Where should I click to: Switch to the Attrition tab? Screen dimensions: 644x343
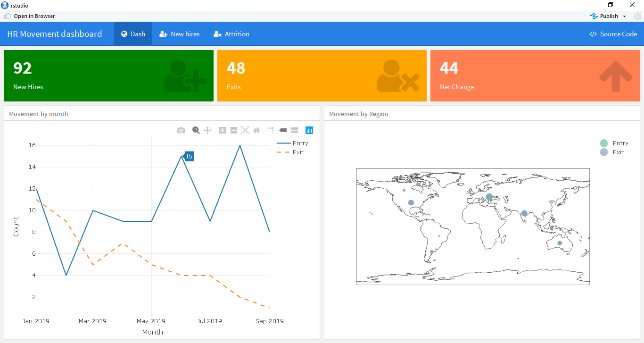click(231, 34)
